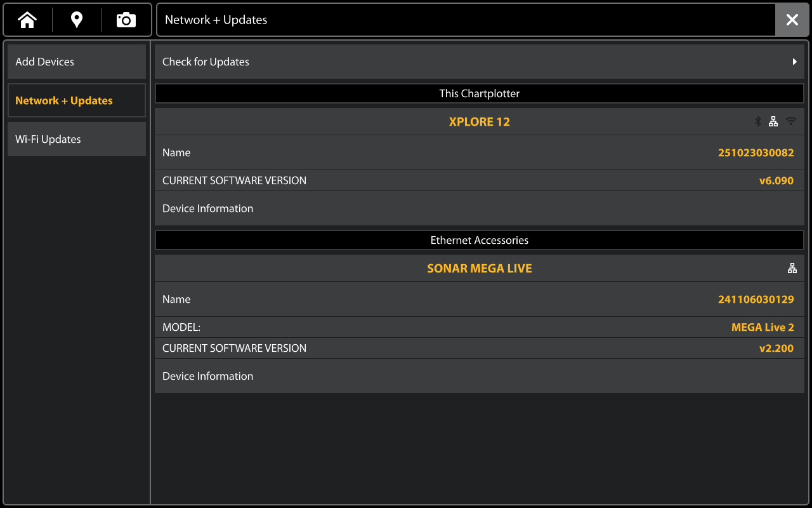Viewport: 812px width, 508px height.
Task: Click the Ethernet network icon on XPLORE 12
Action: (774, 121)
